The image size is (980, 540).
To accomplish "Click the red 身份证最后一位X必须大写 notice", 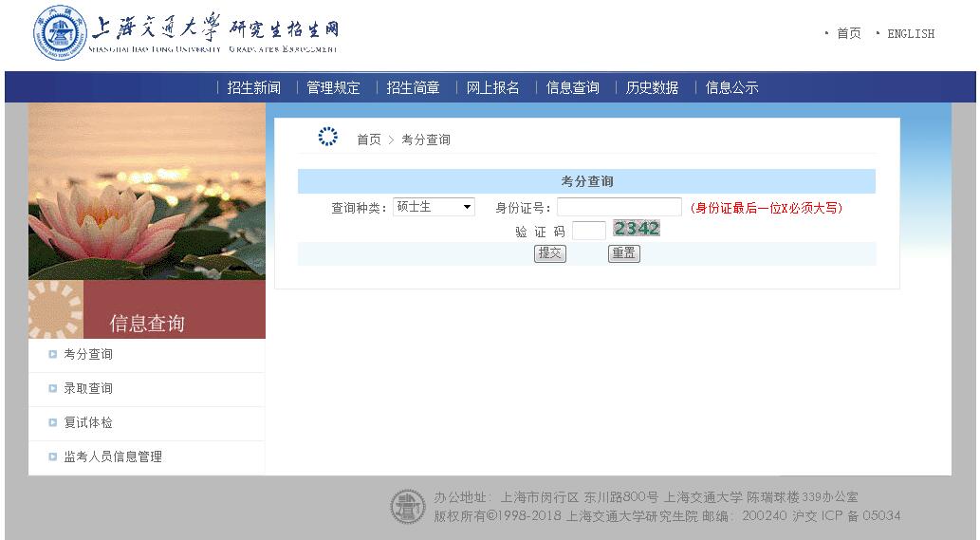I will tap(767, 208).
